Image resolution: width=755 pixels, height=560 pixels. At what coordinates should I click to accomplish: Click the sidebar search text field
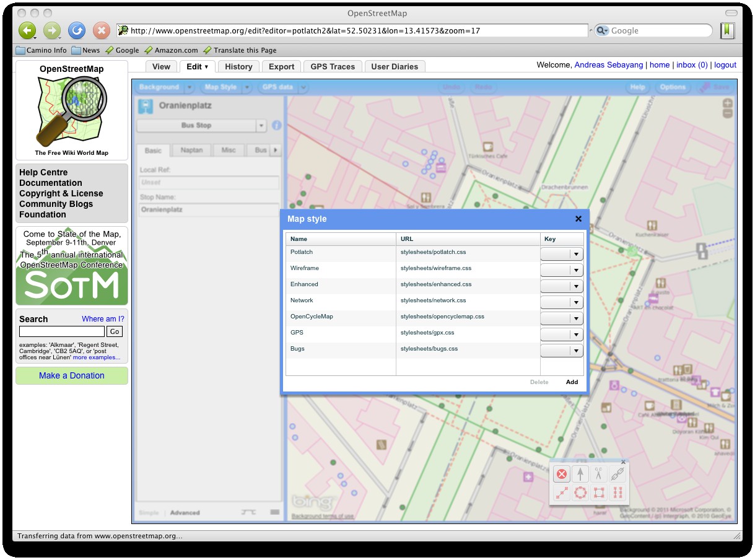point(61,331)
